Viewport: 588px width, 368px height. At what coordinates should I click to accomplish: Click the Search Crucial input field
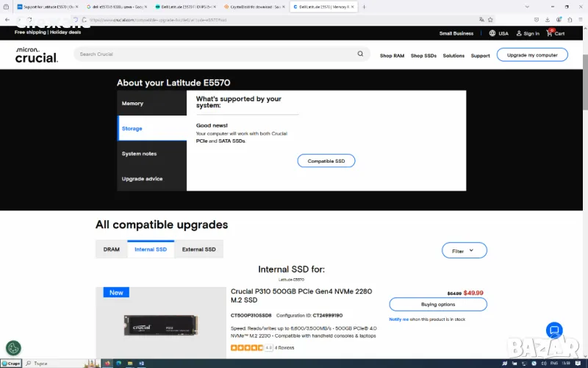point(213,54)
